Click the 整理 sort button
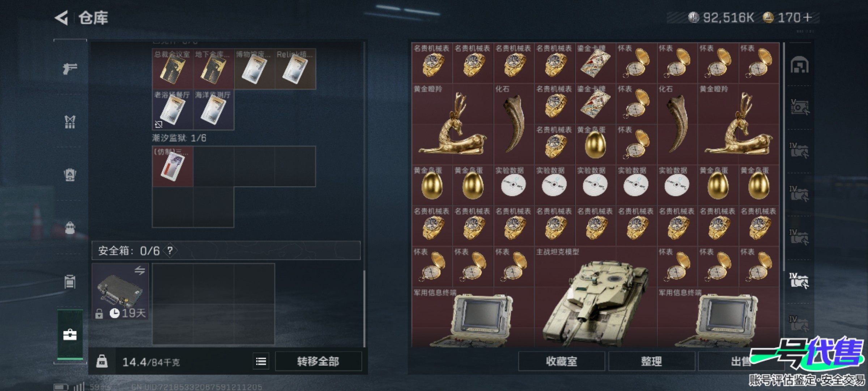Screen dimensions: 868x391 point(651,361)
